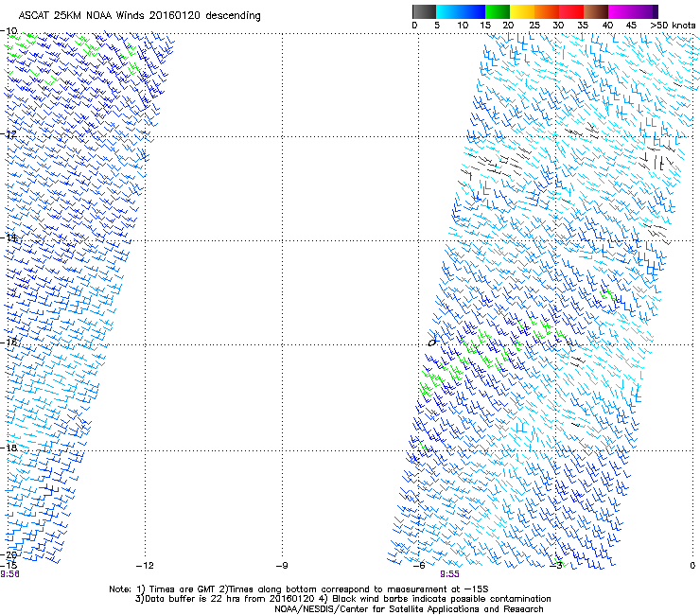700x615 pixels.
Task: Click the '0' label under the color bar
Action: pos(414,26)
